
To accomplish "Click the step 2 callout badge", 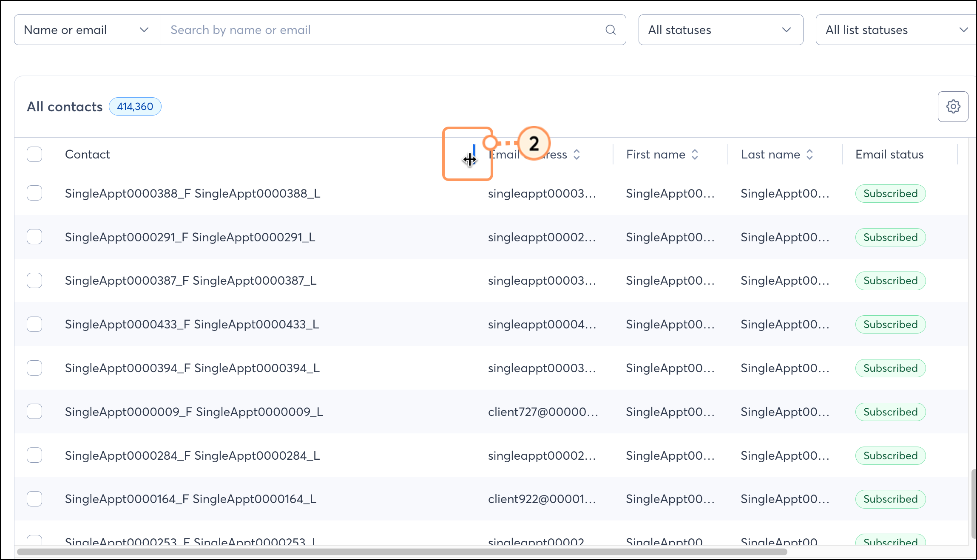I will [534, 144].
